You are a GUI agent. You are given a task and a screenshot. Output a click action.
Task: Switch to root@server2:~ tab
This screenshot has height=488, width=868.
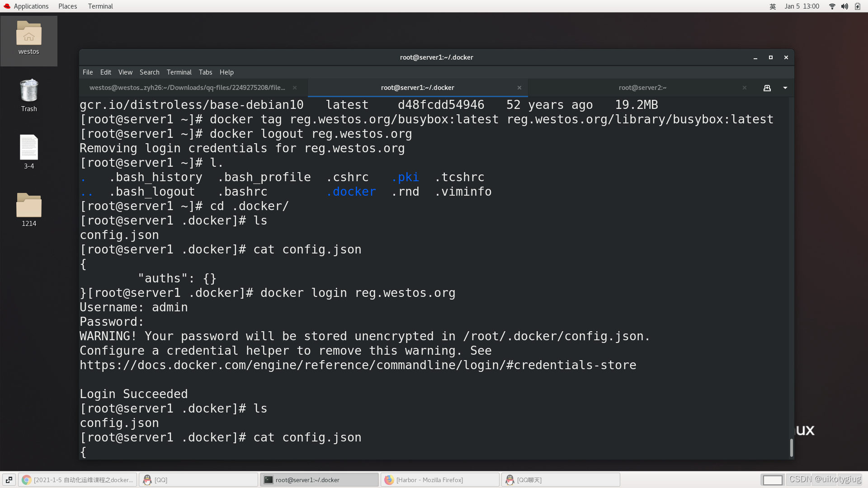point(643,88)
